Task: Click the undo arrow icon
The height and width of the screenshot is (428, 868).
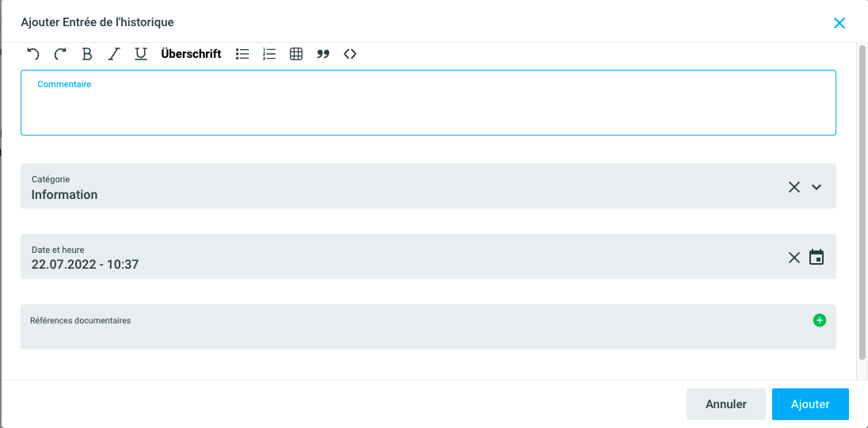Action: click(x=33, y=54)
